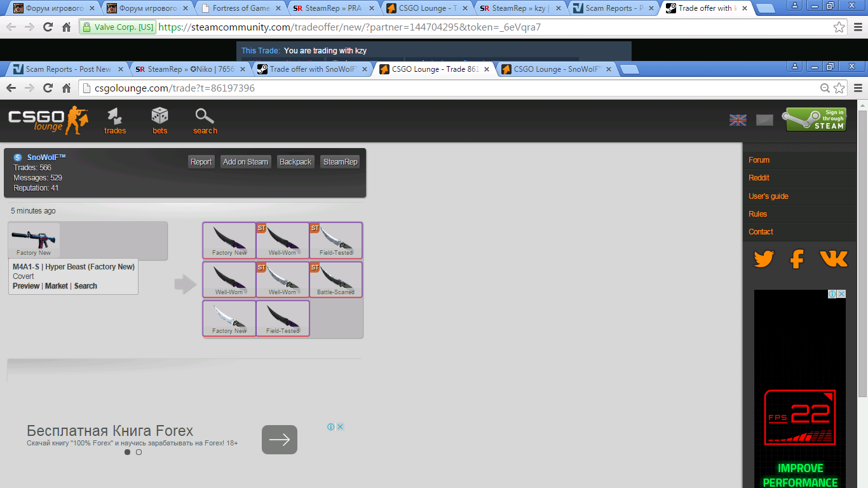Image resolution: width=868 pixels, height=488 pixels.
Task: Open the messages envelope icon
Action: tap(764, 120)
